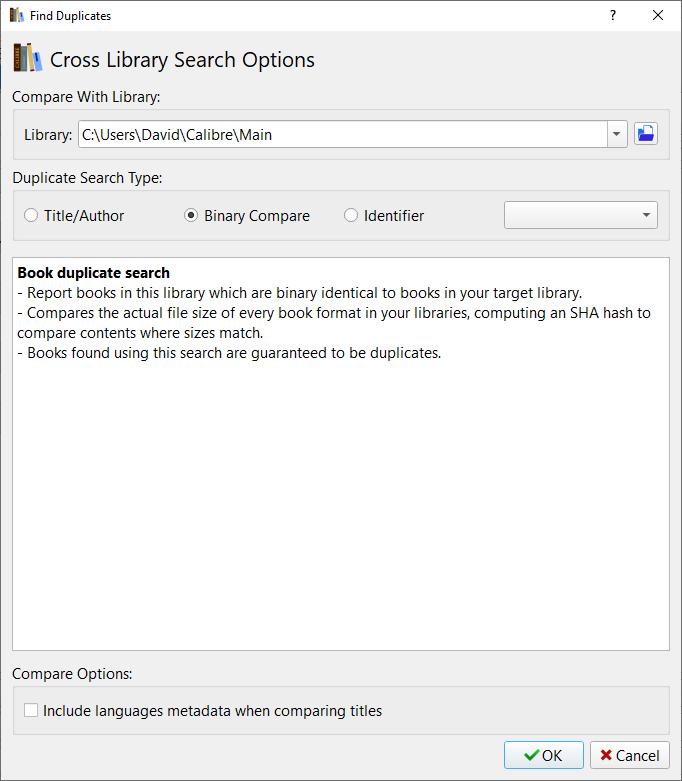Click the Compare With Library section label
The height and width of the screenshot is (781, 682).
click(86, 97)
